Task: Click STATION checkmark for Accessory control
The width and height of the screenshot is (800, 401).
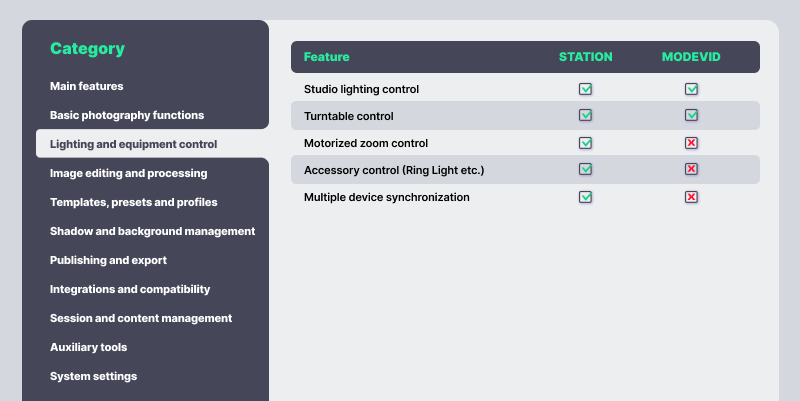Action: pos(586,170)
